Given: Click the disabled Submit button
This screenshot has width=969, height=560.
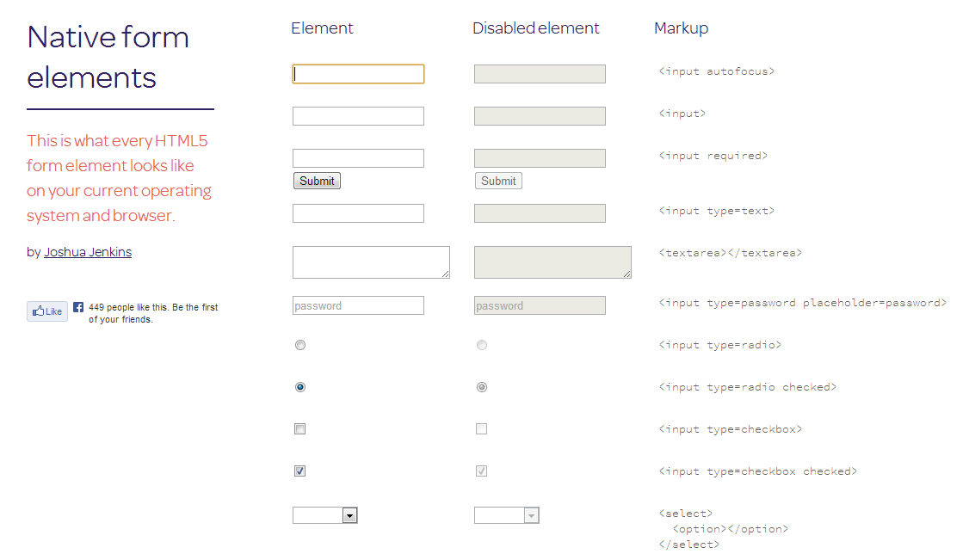Looking at the screenshot, I should click(x=497, y=181).
